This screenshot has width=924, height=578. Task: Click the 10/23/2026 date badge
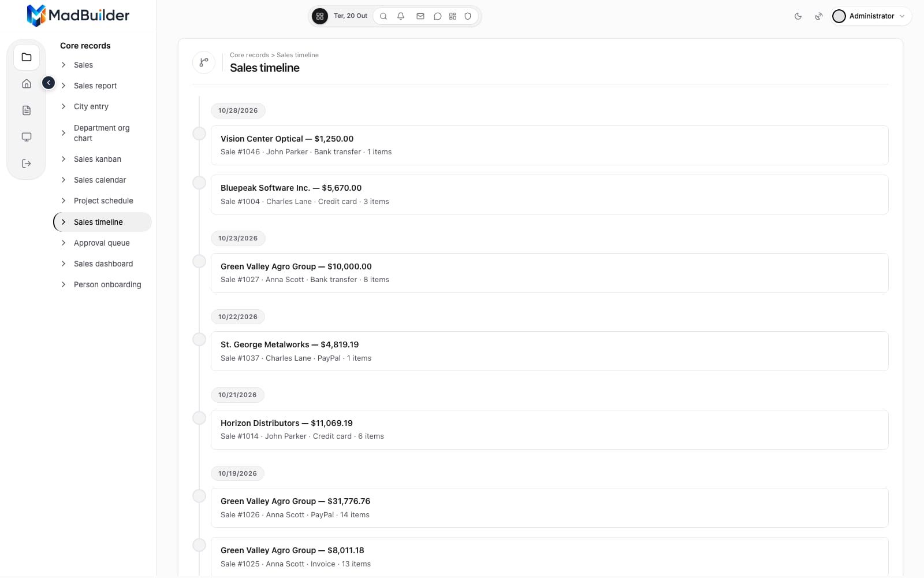click(x=238, y=238)
